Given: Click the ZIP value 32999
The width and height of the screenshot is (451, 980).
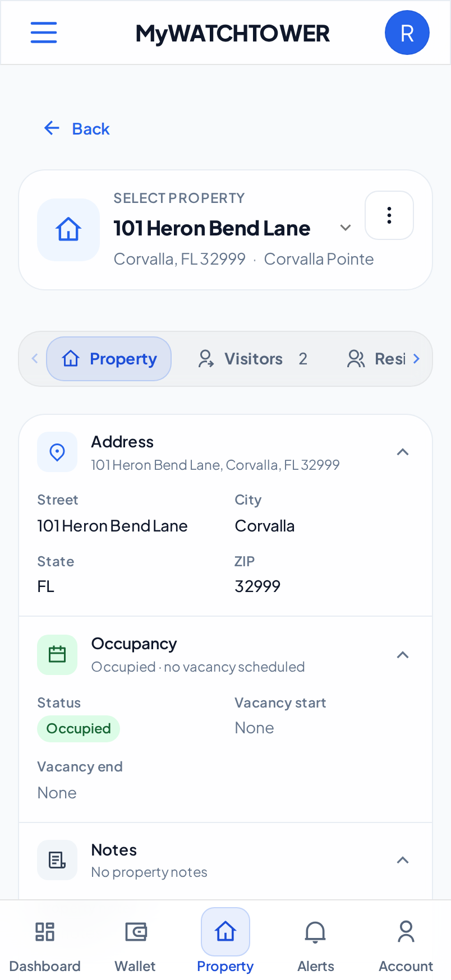Looking at the screenshot, I should [x=257, y=586].
